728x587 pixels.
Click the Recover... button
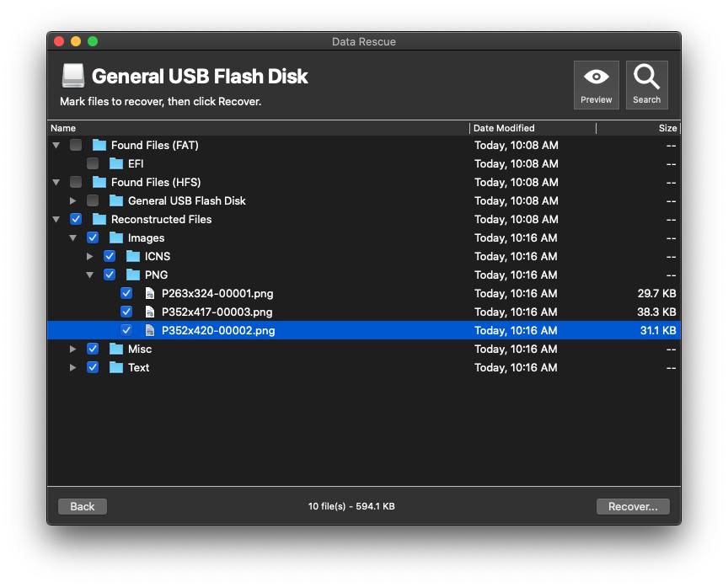pyautogui.click(x=633, y=506)
